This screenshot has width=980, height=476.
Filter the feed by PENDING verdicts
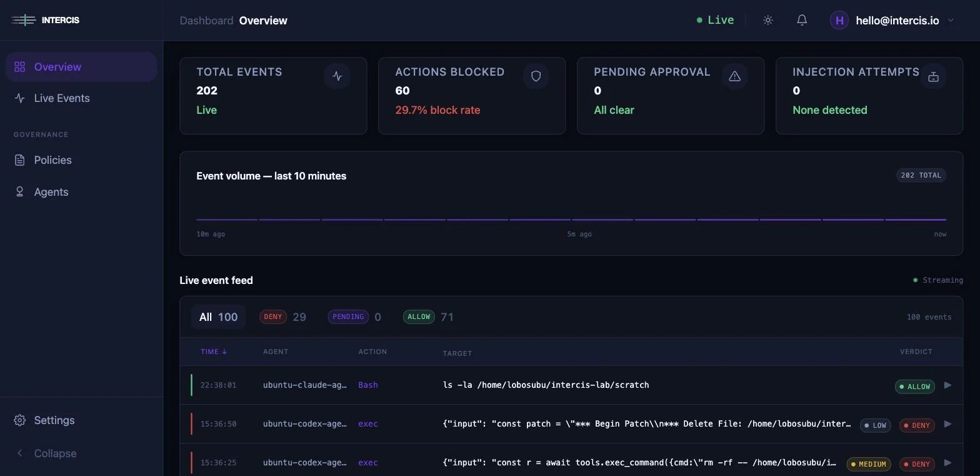tap(354, 317)
